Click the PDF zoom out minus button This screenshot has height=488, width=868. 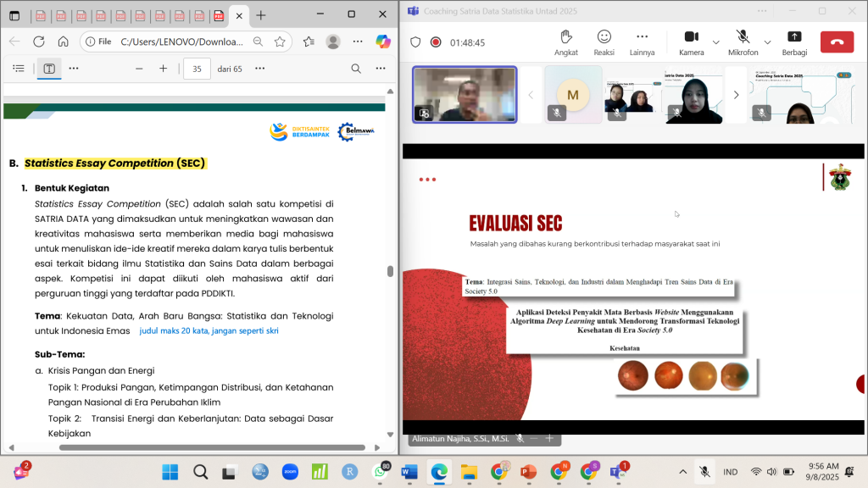click(139, 69)
